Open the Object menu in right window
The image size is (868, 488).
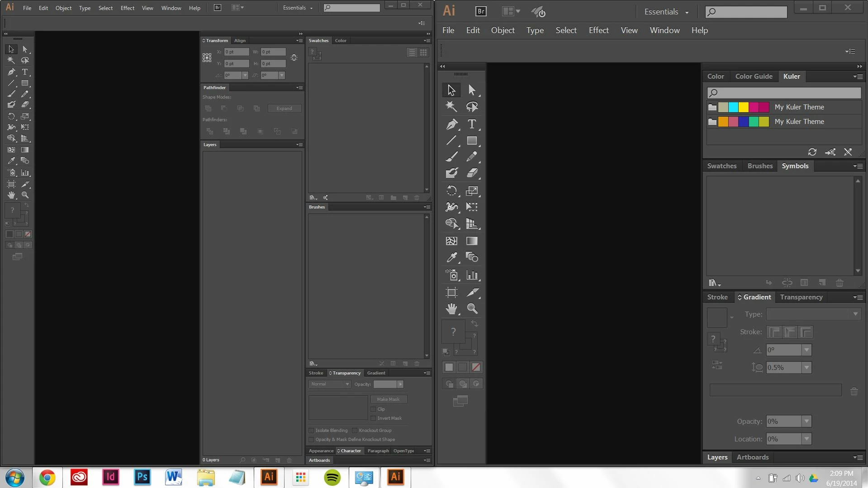click(503, 30)
